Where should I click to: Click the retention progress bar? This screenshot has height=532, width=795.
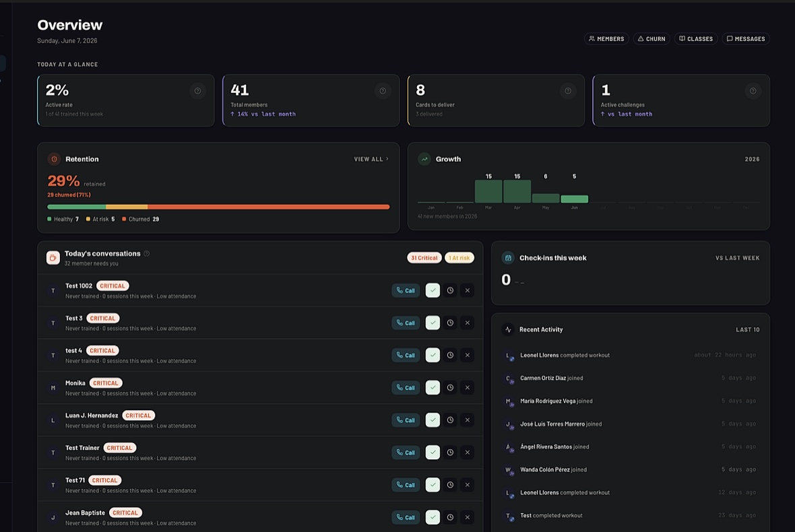click(x=218, y=207)
